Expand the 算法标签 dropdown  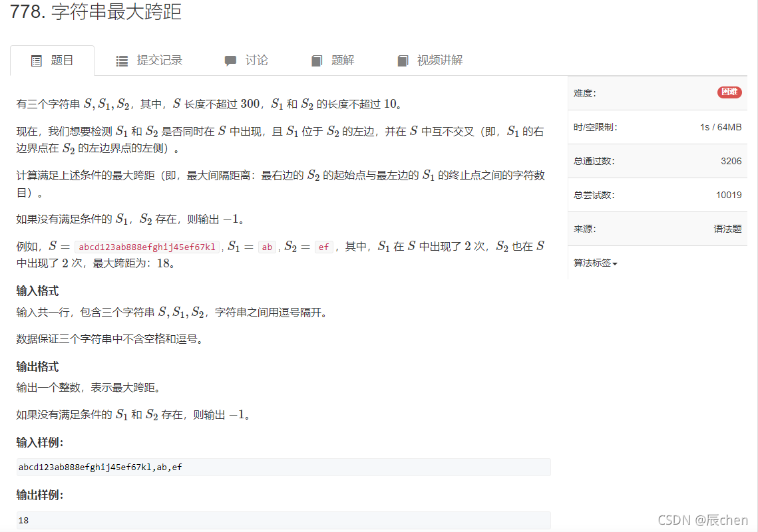tap(594, 263)
